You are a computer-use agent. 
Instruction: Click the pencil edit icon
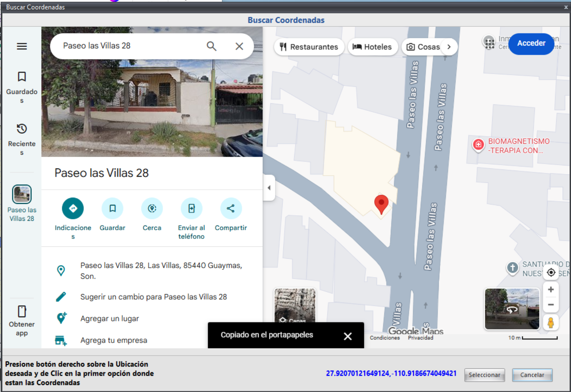(x=61, y=297)
